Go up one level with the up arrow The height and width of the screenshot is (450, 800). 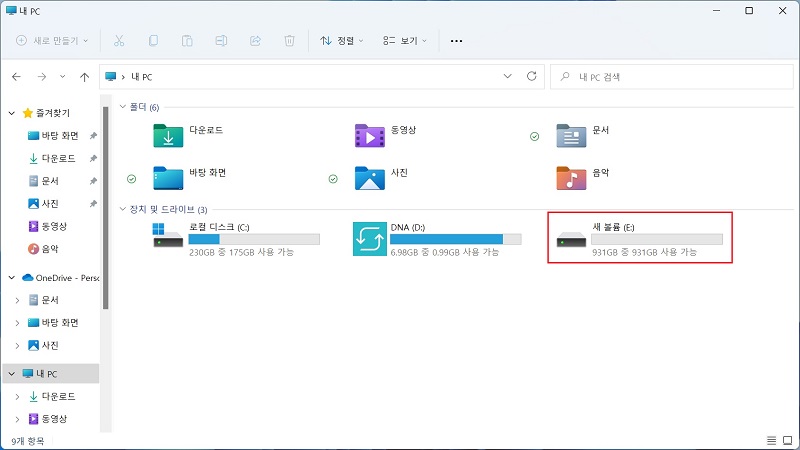pos(84,77)
